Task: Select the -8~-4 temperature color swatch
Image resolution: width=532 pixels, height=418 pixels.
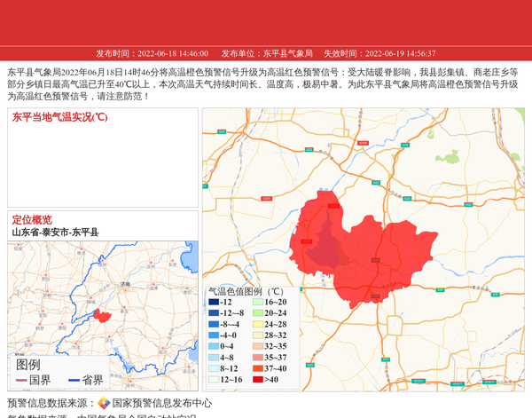Action: 214,324
